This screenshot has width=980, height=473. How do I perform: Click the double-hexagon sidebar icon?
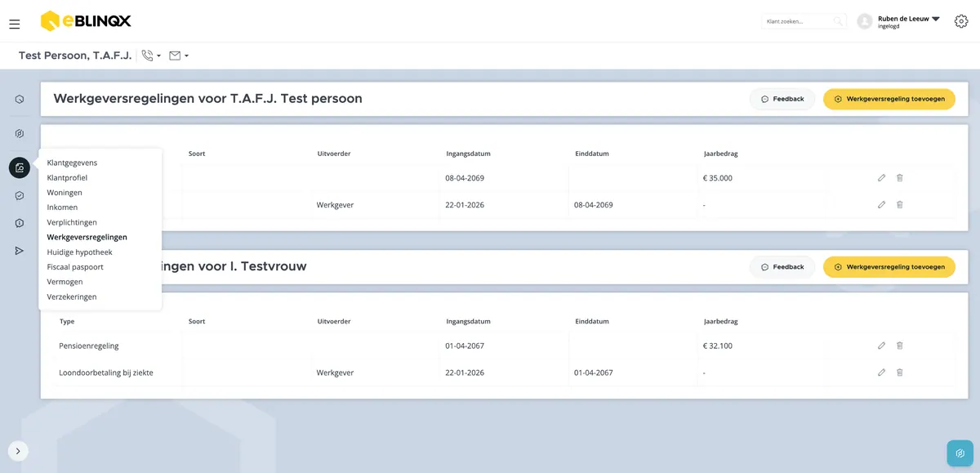(x=20, y=133)
